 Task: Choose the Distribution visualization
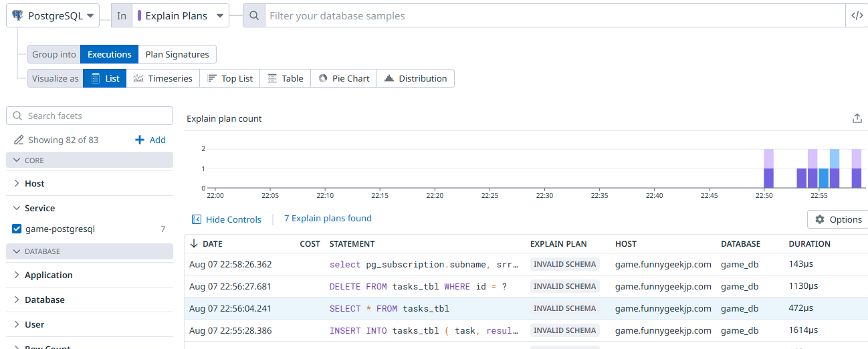(x=415, y=78)
